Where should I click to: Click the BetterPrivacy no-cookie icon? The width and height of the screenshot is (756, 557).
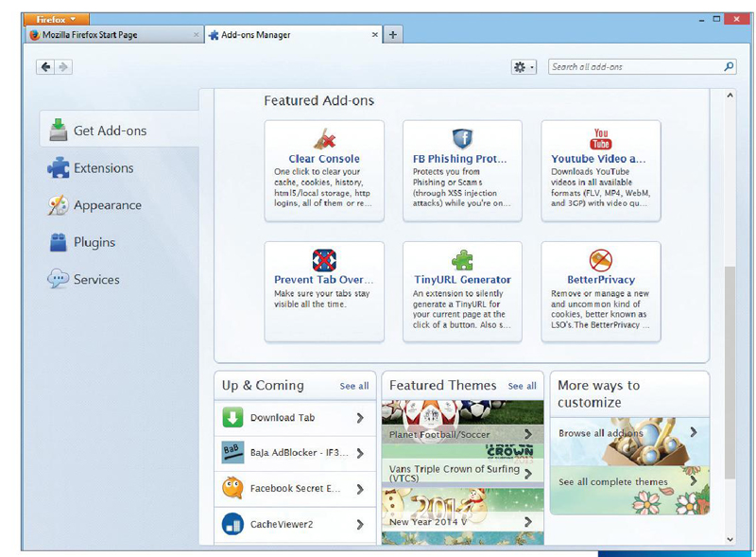point(601,261)
